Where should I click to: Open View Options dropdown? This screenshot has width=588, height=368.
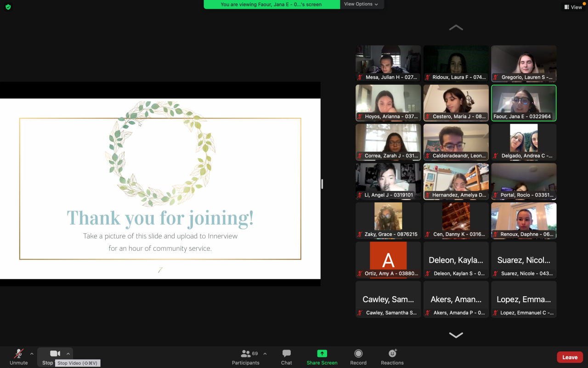tap(362, 4)
